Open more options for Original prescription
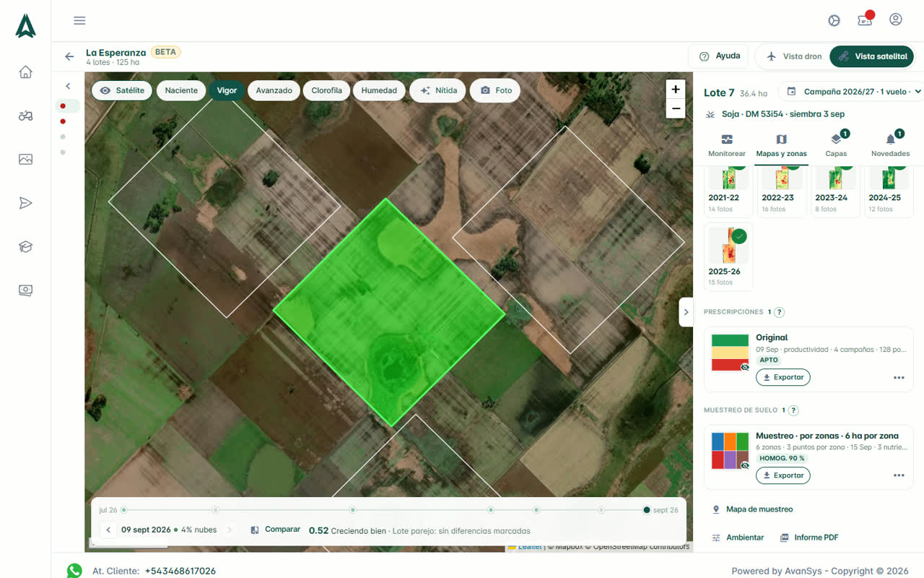 (899, 378)
